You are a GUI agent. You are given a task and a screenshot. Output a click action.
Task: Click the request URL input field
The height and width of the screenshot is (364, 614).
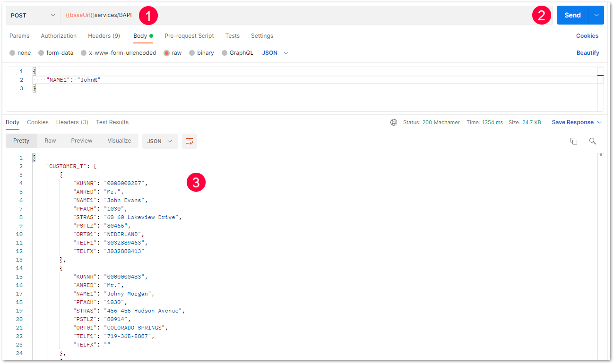pyautogui.click(x=306, y=16)
